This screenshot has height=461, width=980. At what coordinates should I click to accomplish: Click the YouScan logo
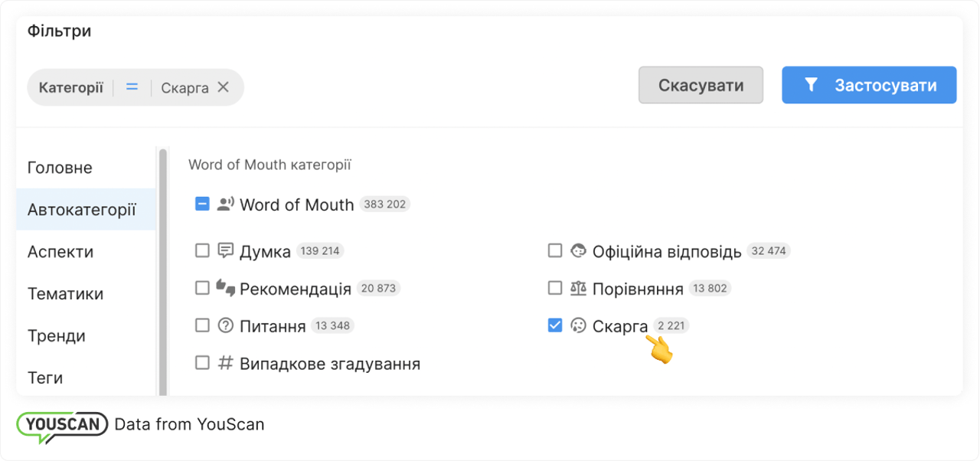62,423
